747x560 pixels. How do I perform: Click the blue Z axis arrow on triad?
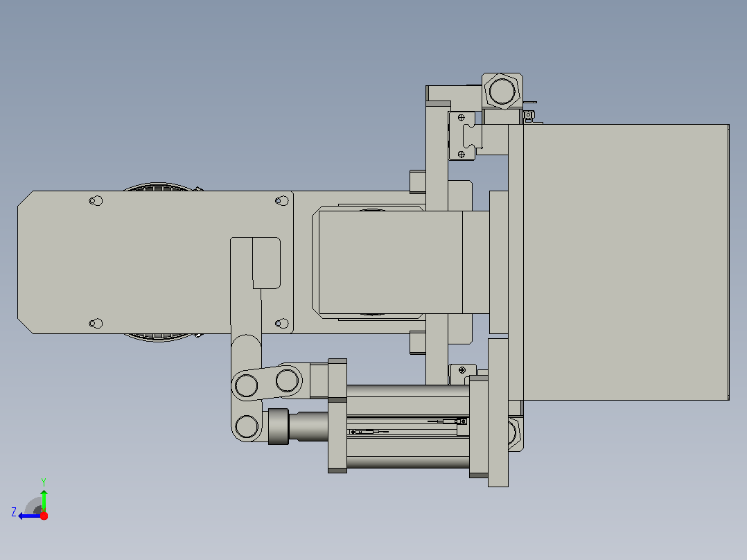28,516
